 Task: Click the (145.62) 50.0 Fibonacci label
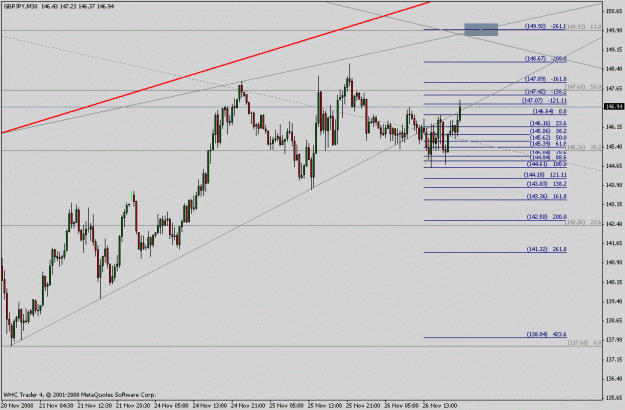[548, 138]
